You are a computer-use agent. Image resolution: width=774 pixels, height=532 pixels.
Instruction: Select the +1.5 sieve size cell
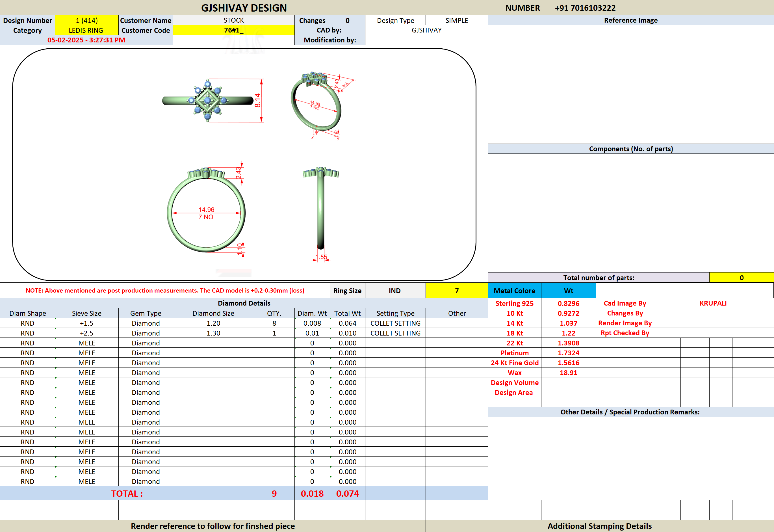point(87,323)
